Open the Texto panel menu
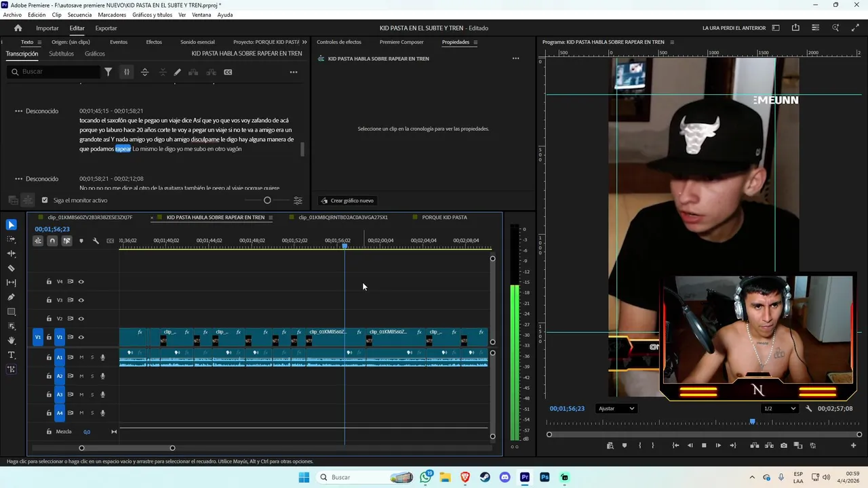Viewport: 868px width, 488px height. pos(39,42)
